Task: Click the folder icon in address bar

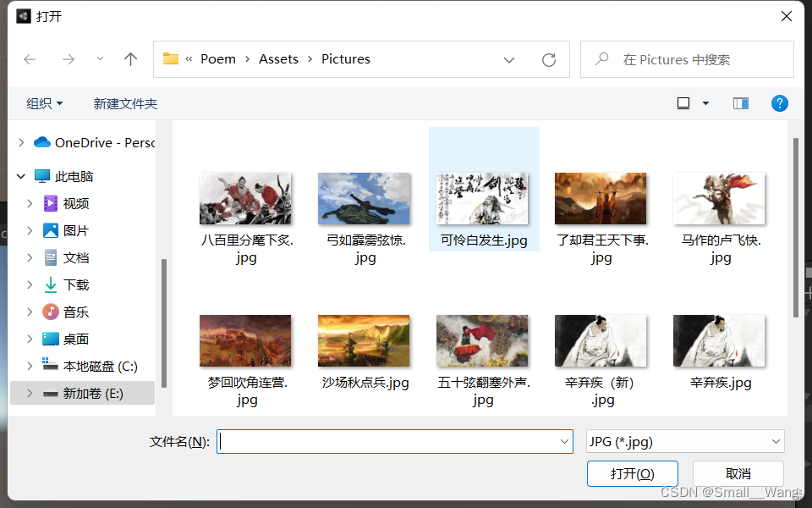Action: click(170, 58)
